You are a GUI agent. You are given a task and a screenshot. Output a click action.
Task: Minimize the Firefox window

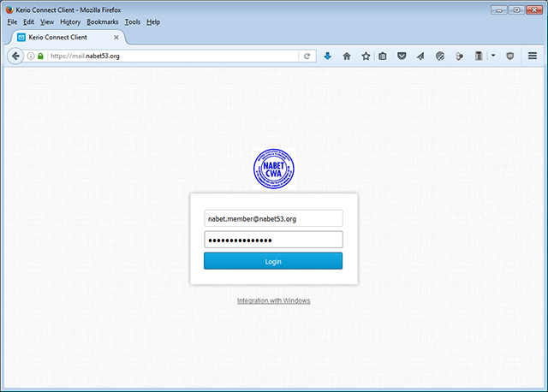tap(498, 9)
